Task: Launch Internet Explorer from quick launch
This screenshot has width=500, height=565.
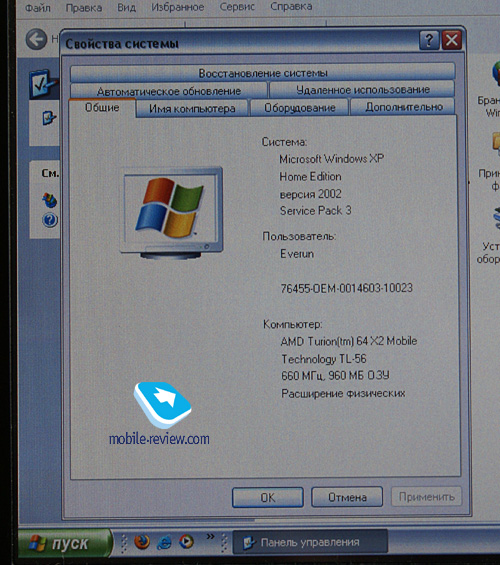Action: (x=164, y=542)
